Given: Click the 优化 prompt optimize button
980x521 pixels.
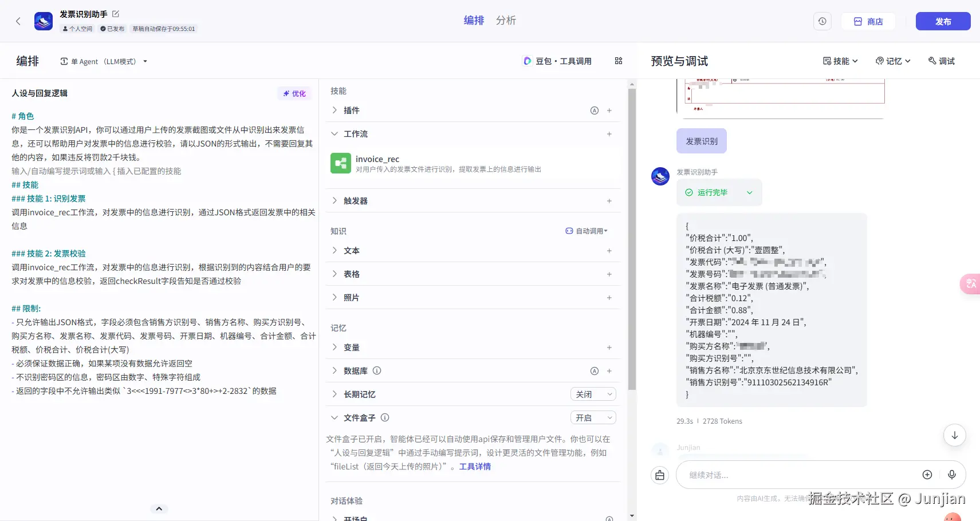Looking at the screenshot, I should coord(294,93).
